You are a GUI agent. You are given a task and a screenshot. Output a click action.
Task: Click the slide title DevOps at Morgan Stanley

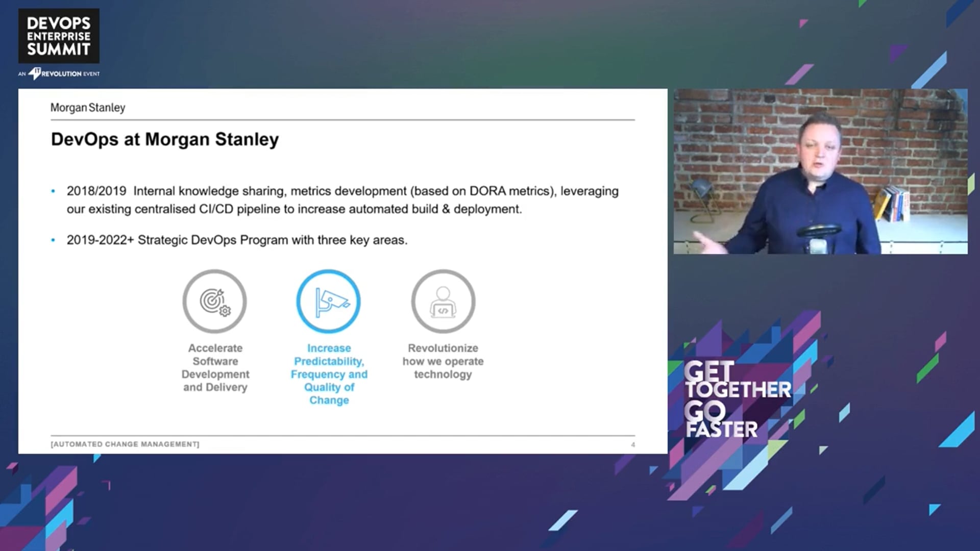165,139
